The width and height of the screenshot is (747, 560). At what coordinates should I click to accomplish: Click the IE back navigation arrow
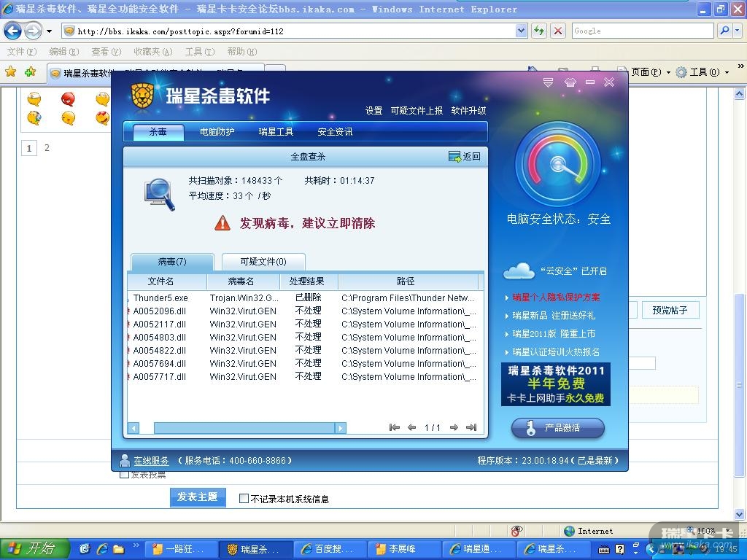click(12, 31)
